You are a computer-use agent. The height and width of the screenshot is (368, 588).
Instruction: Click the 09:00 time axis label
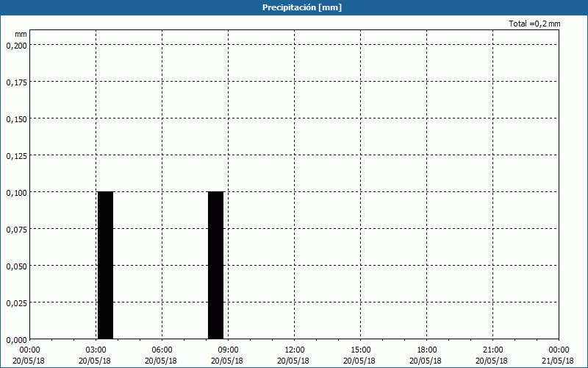228,350
